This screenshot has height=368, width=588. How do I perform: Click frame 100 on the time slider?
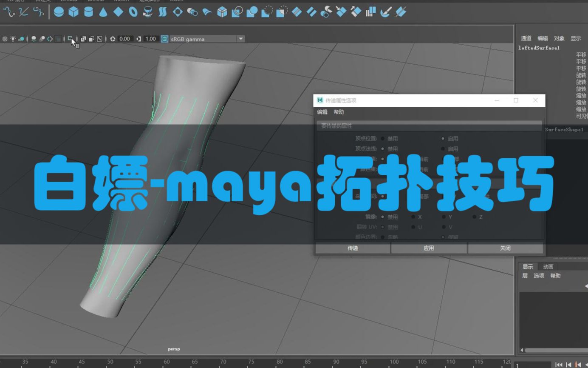coord(394,362)
